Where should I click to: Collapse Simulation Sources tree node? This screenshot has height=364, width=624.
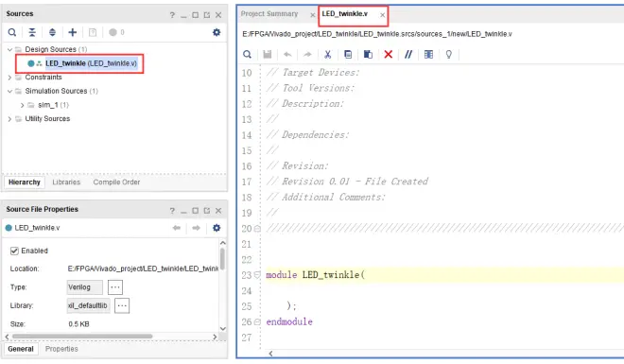point(10,91)
